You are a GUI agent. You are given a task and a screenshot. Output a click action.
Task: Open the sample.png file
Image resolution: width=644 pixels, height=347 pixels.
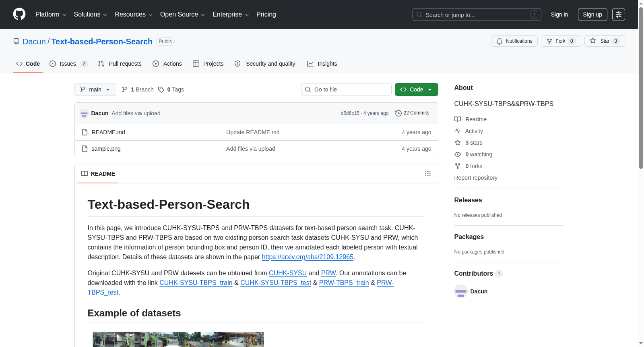click(106, 149)
